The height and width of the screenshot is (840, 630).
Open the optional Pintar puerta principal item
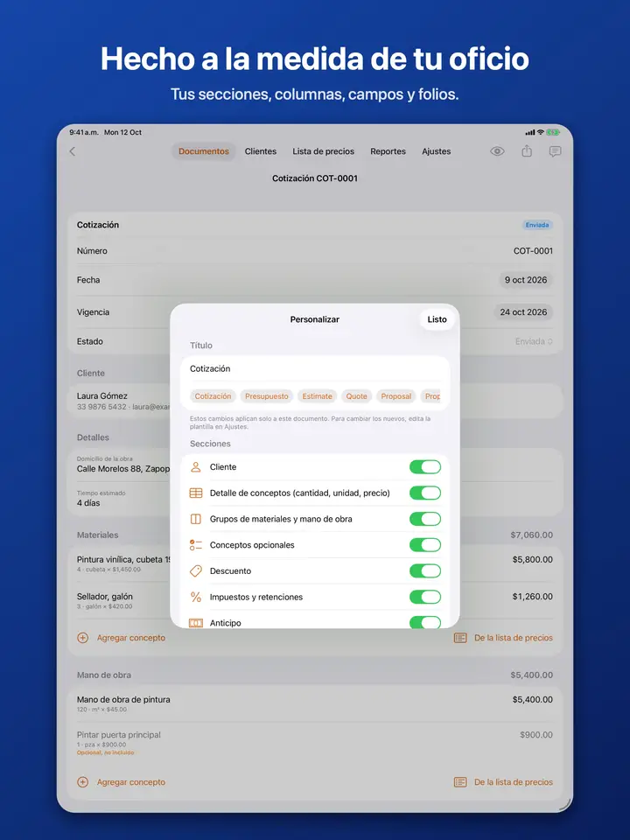coord(315,744)
